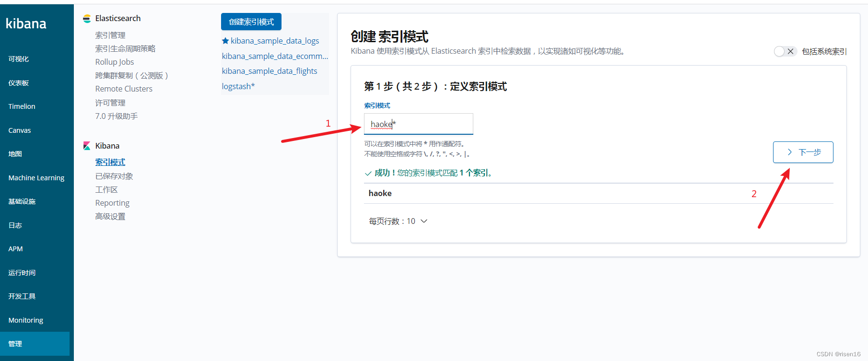Screen dimensions: 868x361
Task: Open Logs in the sidebar
Action: coord(15,225)
